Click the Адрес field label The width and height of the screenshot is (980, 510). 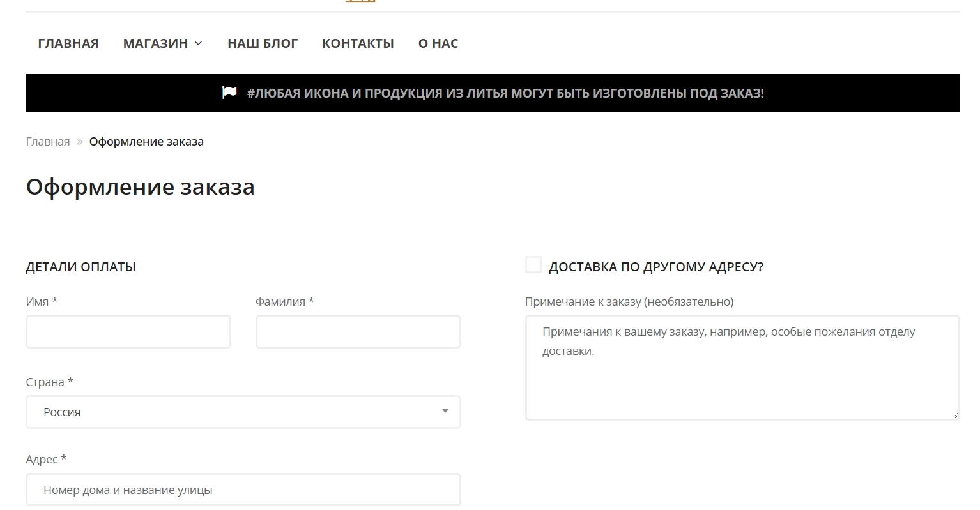[x=47, y=460]
